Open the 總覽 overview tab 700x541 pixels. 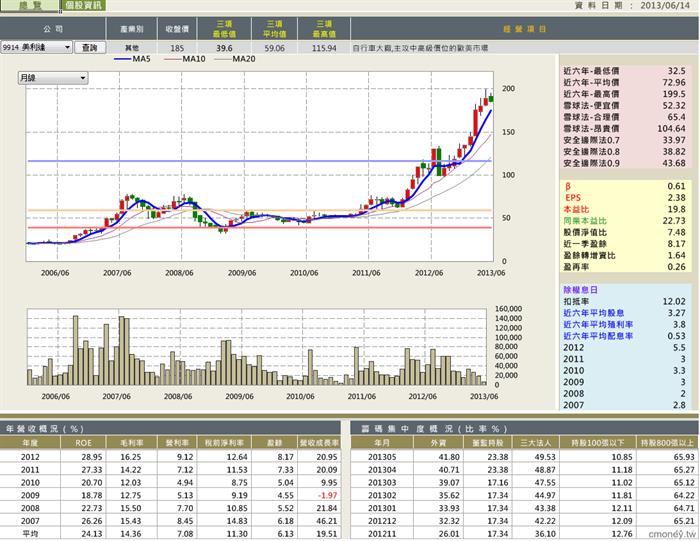tap(29, 5)
